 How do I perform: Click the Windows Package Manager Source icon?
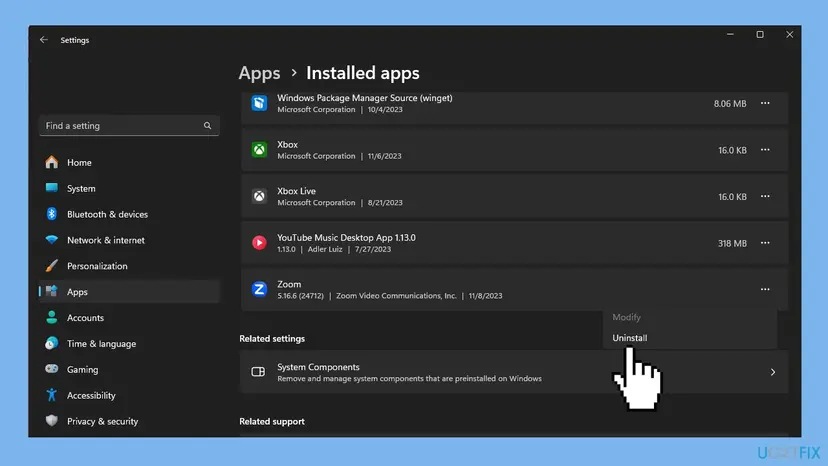[259, 103]
